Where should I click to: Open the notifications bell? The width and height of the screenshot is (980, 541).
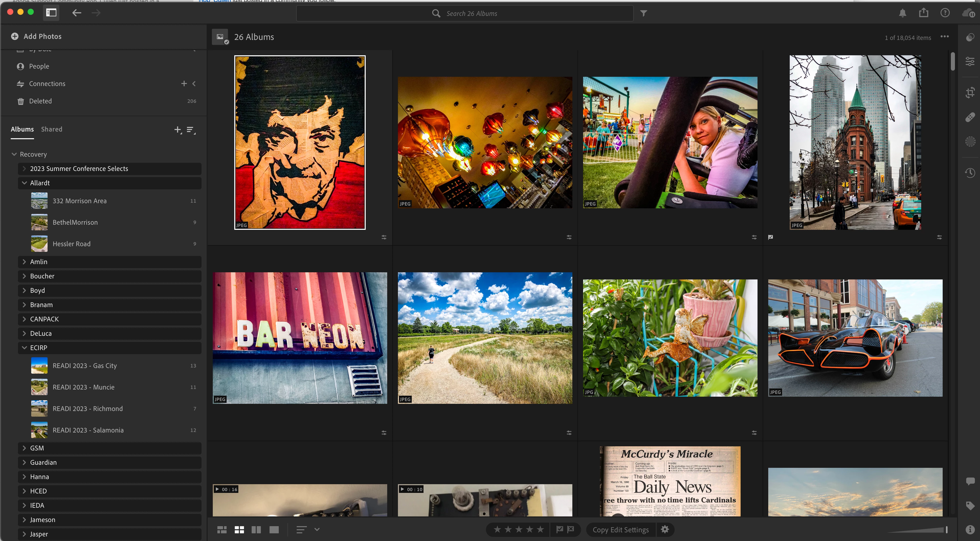tap(903, 13)
